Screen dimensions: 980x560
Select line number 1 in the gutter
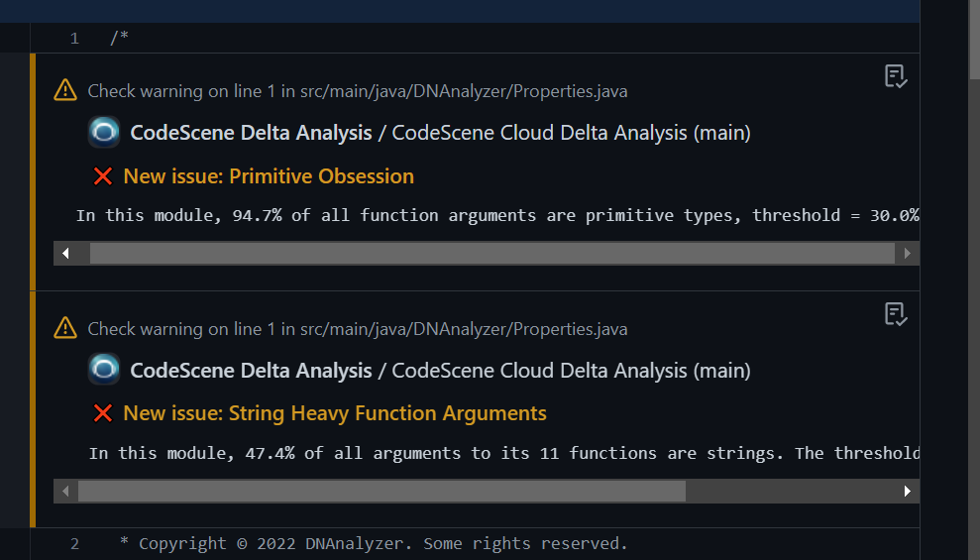(x=75, y=39)
